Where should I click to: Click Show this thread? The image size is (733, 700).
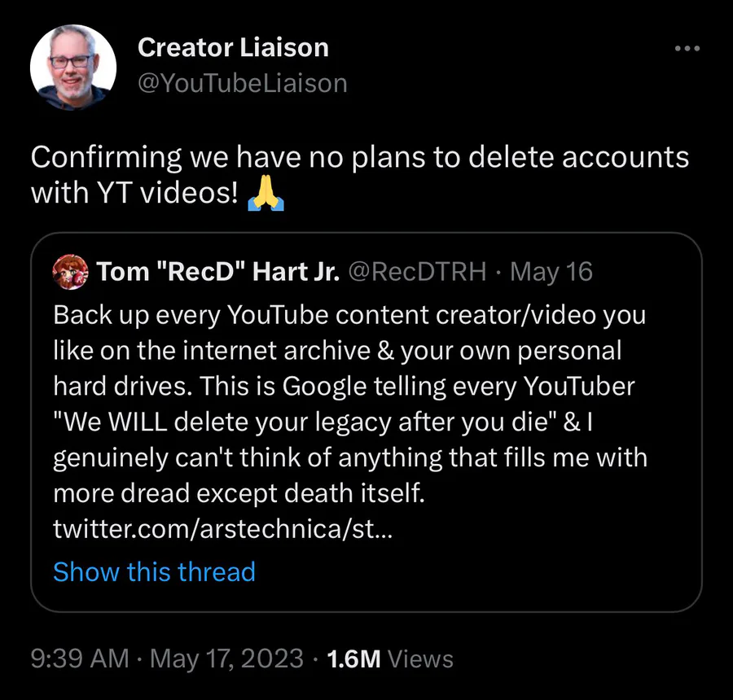point(154,571)
